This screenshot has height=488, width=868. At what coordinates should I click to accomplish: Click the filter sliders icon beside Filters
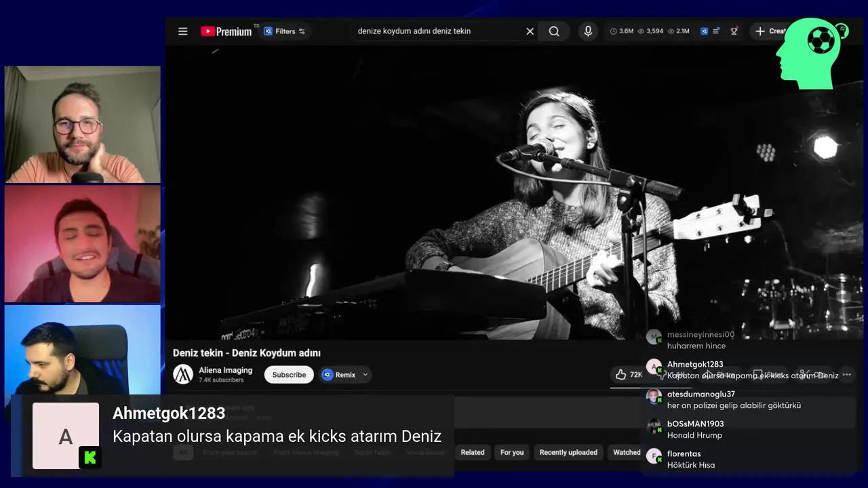302,31
